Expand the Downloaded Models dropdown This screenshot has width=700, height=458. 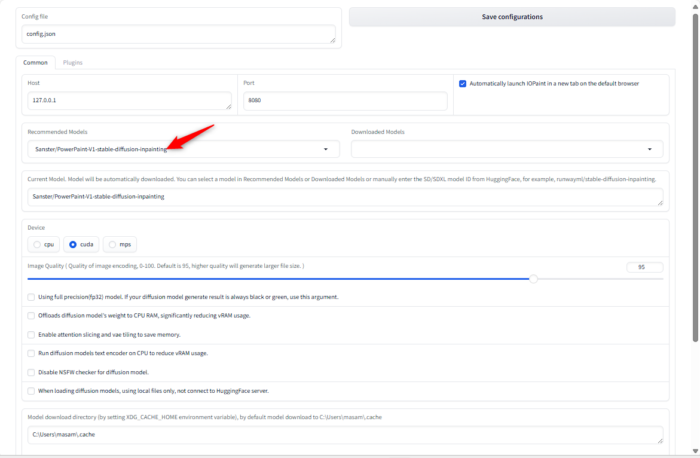tap(507, 149)
